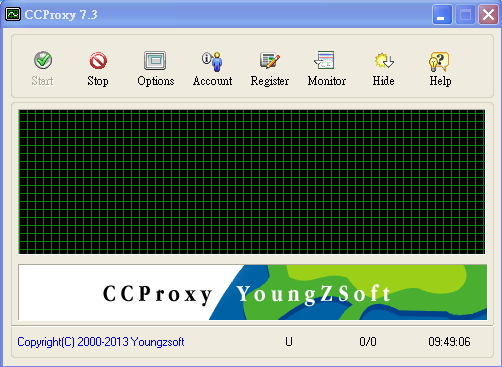
Task: Hide the window using Hide icon
Action: click(x=384, y=61)
